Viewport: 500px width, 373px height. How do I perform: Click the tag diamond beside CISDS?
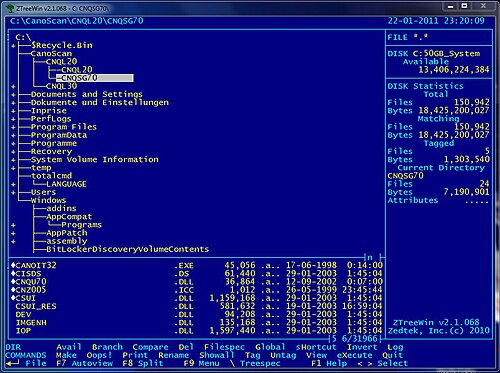pyautogui.click(x=13, y=274)
